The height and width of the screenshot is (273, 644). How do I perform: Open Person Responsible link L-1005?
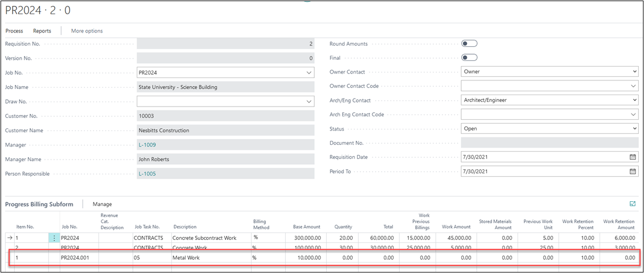(147, 173)
